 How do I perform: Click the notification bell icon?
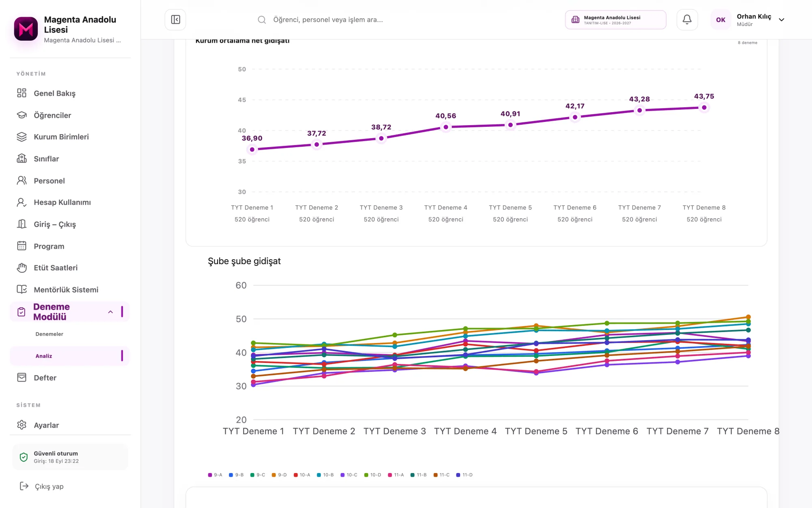point(687,20)
